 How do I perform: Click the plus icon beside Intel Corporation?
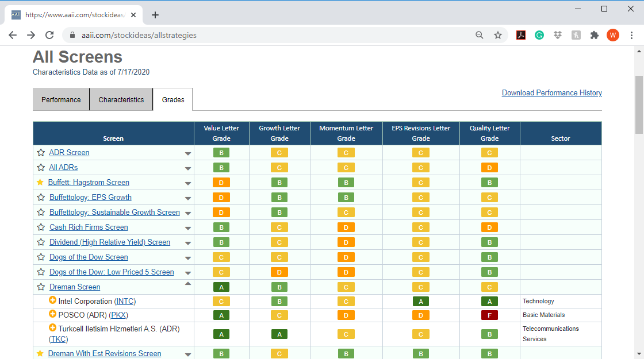tap(52, 300)
